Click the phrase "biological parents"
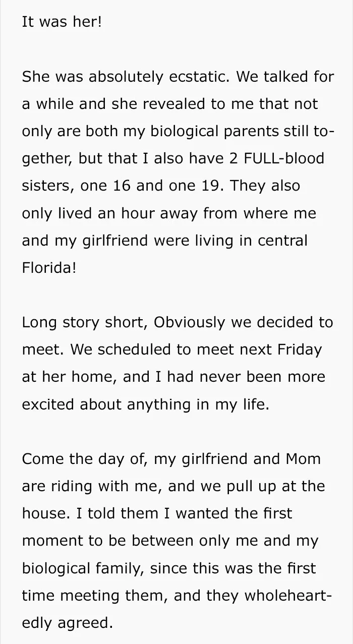Screen dimensions: 353x644 coord(196,132)
